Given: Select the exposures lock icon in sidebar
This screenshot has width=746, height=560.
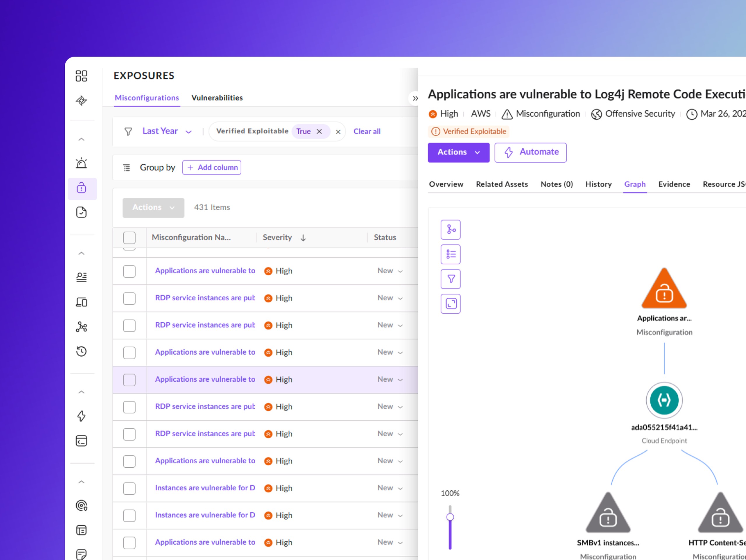Looking at the screenshot, I should point(81,188).
